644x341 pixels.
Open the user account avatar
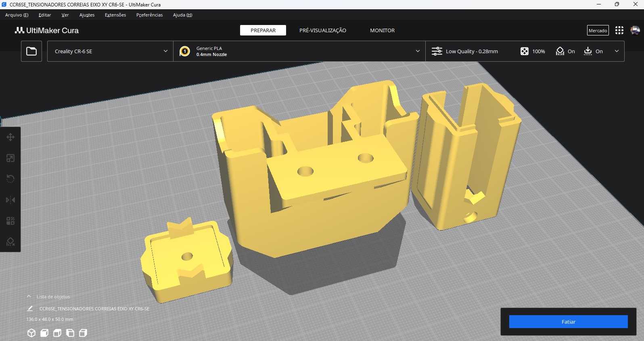(x=635, y=30)
